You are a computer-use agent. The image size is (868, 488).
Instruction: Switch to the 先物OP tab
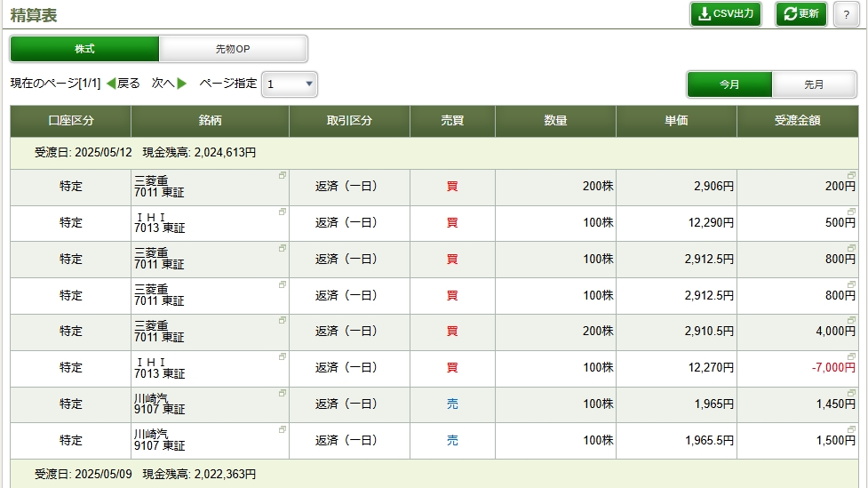pos(233,49)
